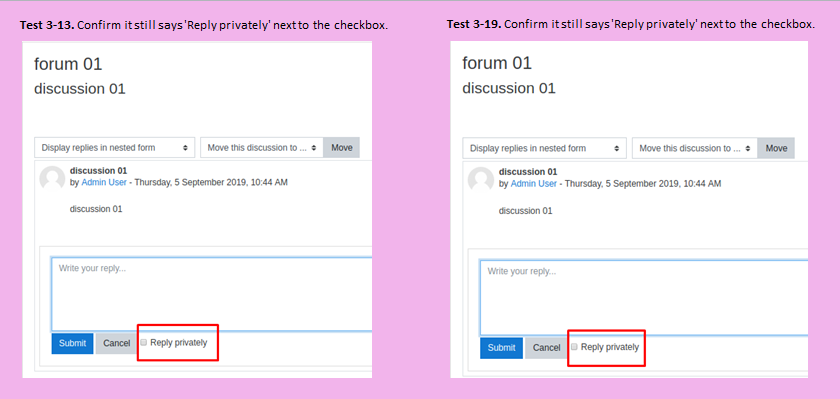Click large 'discussion 01' heading in Test 3-19
Image resolution: width=840 pixels, height=399 pixels.
coord(509,88)
